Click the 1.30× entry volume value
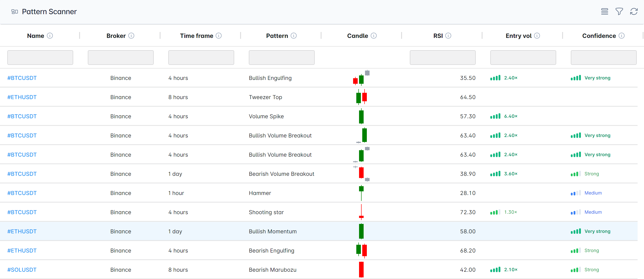This screenshot has width=644, height=279. (510, 212)
